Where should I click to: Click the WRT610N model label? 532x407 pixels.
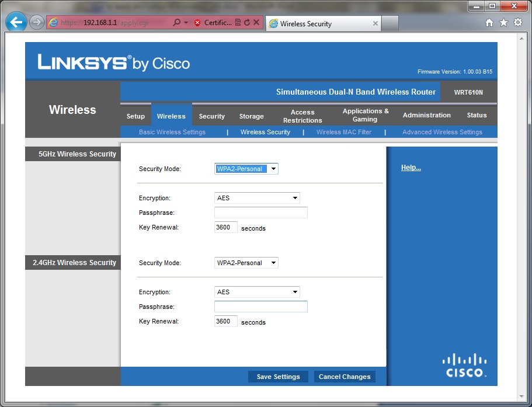click(468, 92)
